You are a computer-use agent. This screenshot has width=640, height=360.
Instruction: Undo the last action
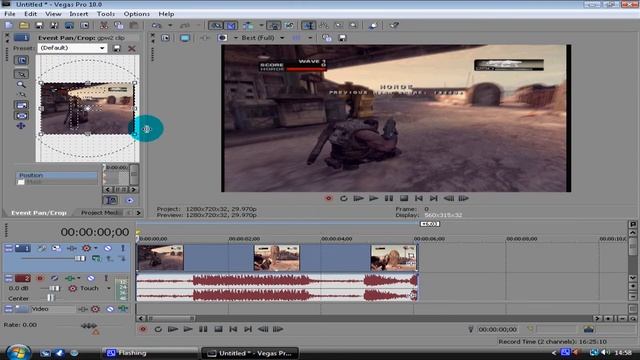(157, 25)
